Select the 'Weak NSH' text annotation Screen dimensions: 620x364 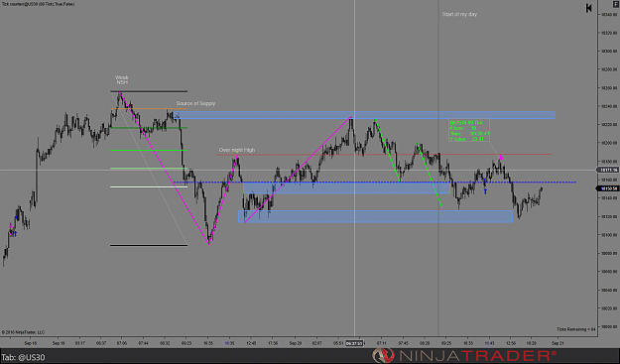[122, 79]
